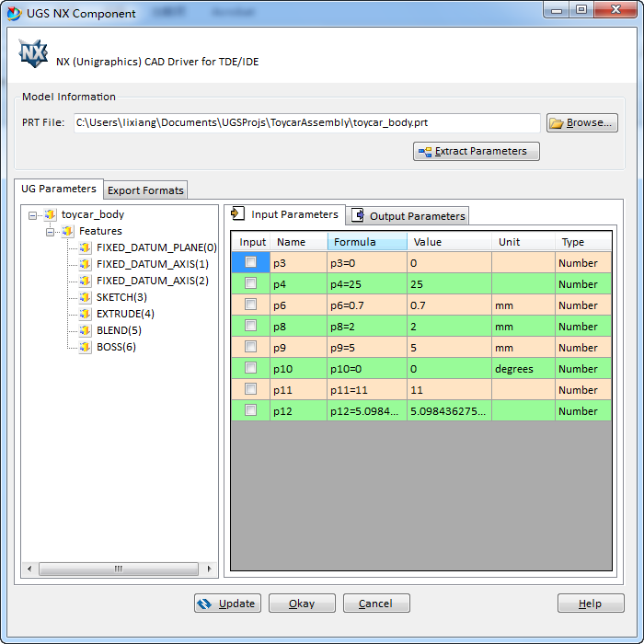Sort by the Formula column header
The width and height of the screenshot is (644, 644).
point(367,242)
